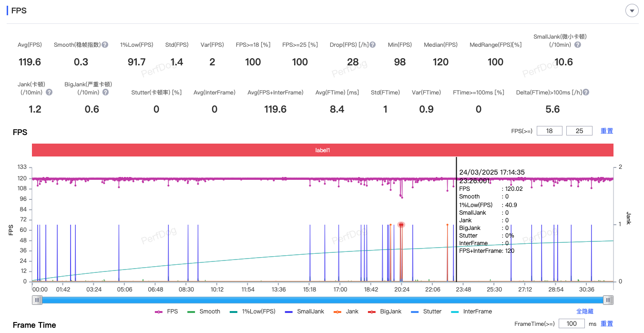
Task: Click help icon next to Smooth(稳帧指数)
Action: 105,45
